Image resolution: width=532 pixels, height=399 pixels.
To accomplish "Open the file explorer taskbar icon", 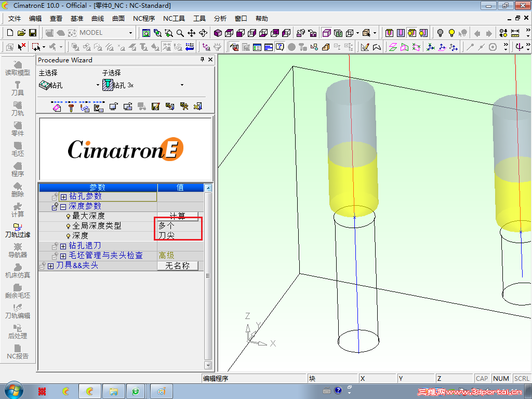I will point(113,392).
